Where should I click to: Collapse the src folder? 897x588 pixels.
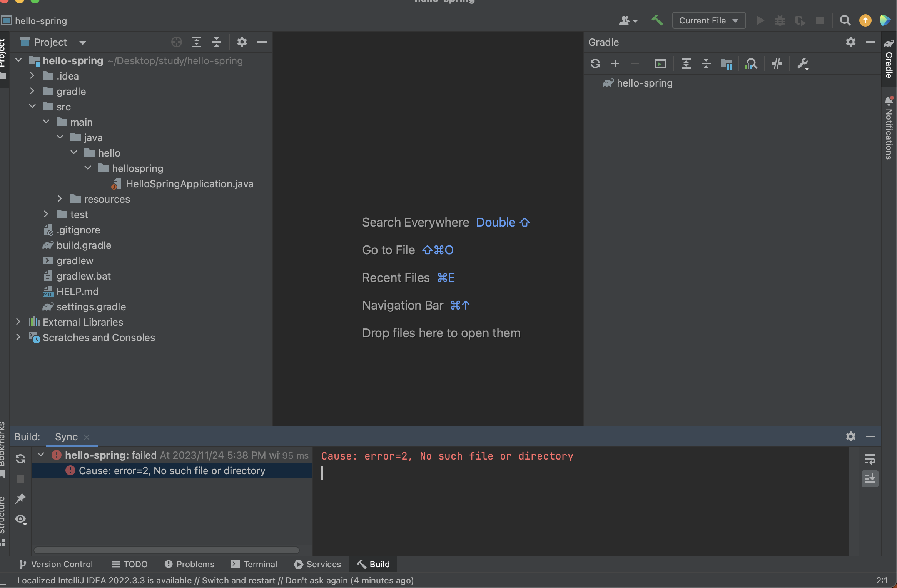coord(32,107)
